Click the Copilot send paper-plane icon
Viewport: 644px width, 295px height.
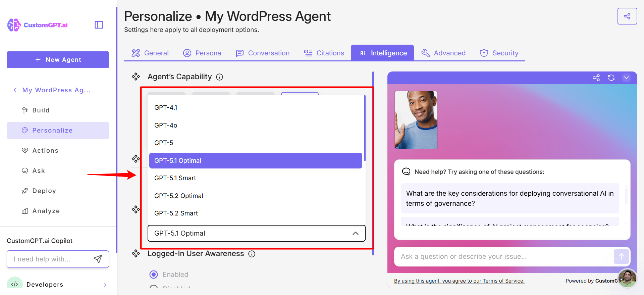[98, 259]
